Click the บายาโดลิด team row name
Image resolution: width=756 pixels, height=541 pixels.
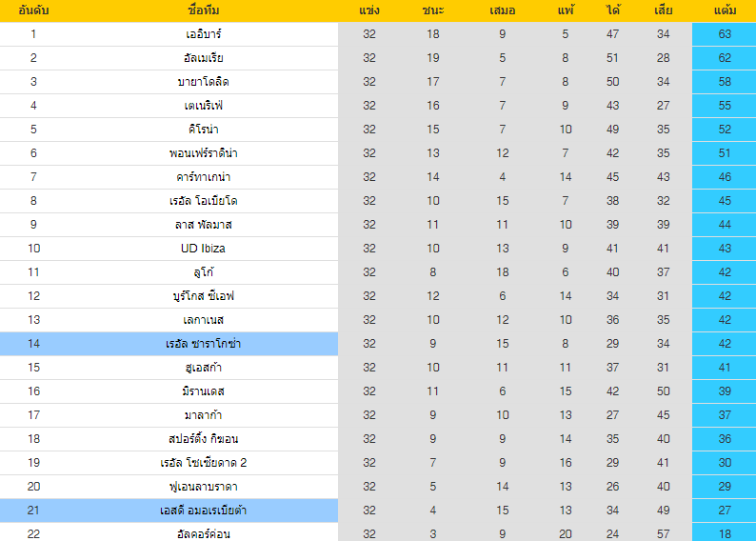coord(203,82)
